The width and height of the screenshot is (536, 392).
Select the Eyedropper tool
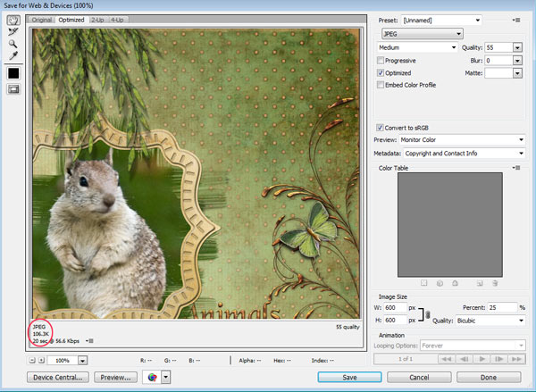pyautogui.click(x=13, y=54)
